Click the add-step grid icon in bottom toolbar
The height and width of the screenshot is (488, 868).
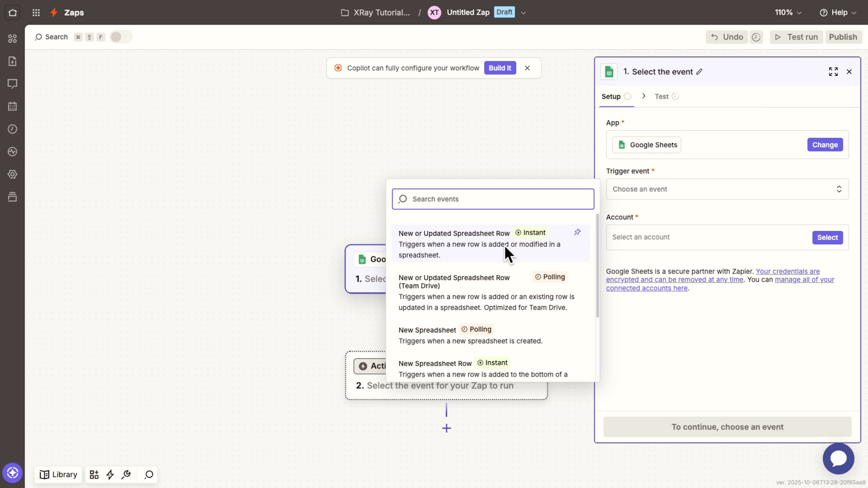point(94,475)
